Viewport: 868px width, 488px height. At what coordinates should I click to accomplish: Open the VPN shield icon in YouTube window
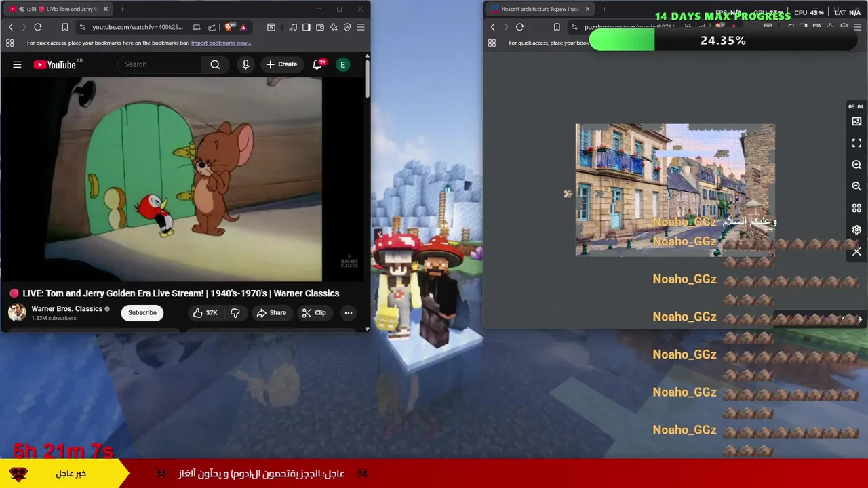coord(347,27)
